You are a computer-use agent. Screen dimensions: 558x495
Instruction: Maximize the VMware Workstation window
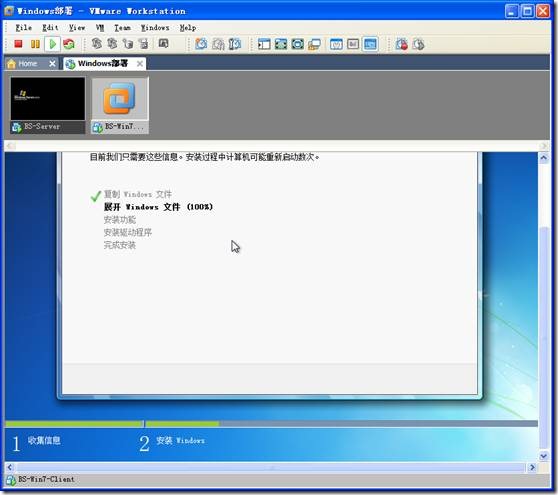pyautogui.click(x=527, y=11)
